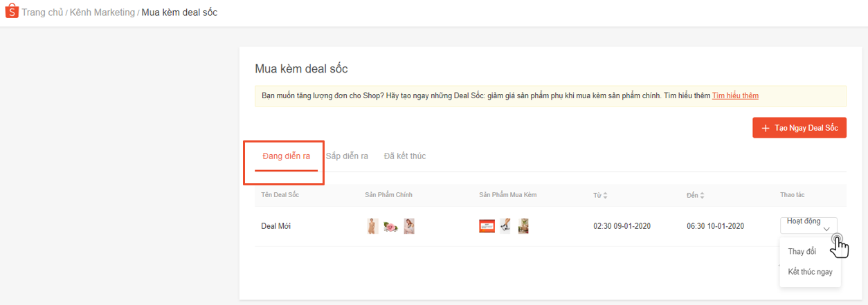Open the third main product thumbnail
This screenshot has width=868, height=305.
click(x=409, y=226)
